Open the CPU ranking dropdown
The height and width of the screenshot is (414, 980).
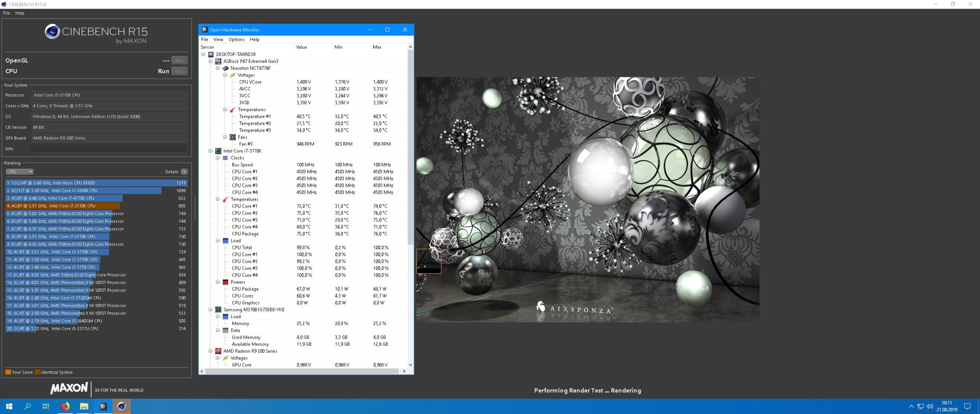point(19,172)
